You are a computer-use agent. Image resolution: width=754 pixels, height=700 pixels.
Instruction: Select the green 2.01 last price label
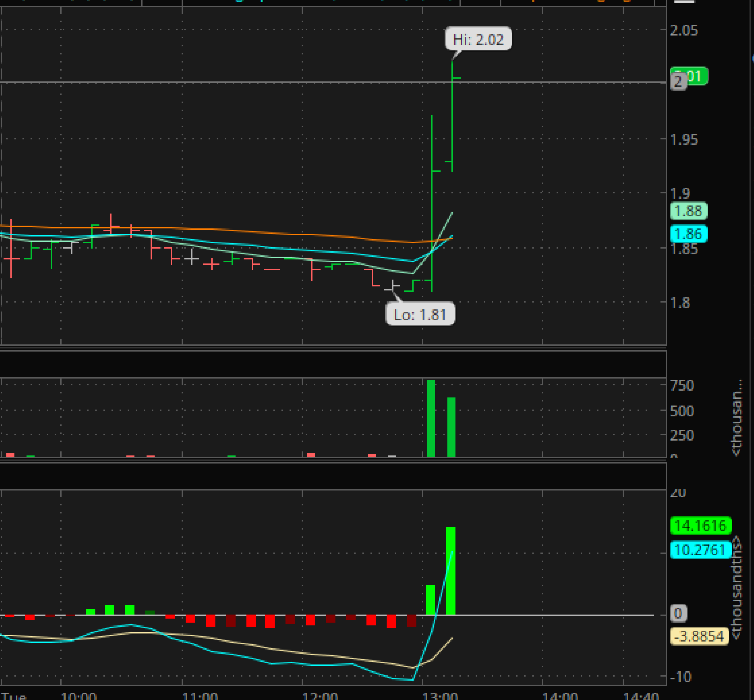tap(696, 76)
